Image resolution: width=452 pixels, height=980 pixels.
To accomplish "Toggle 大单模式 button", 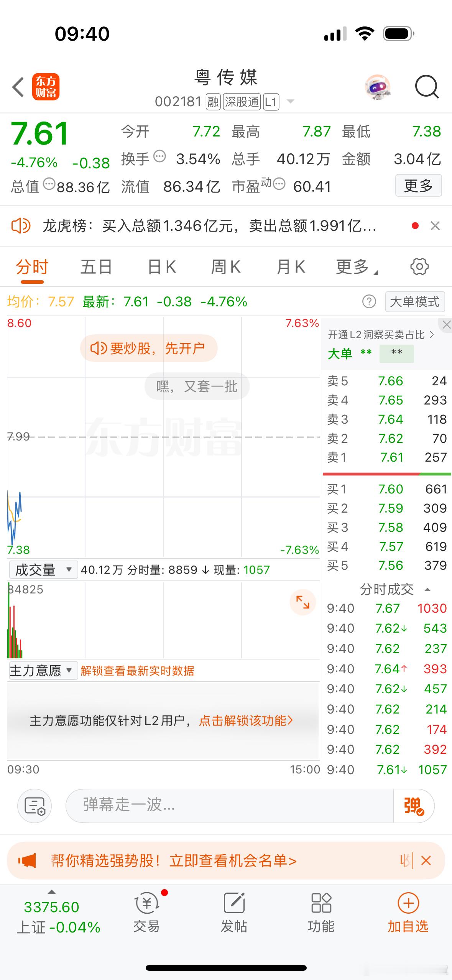I will pyautogui.click(x=415, y=302).
